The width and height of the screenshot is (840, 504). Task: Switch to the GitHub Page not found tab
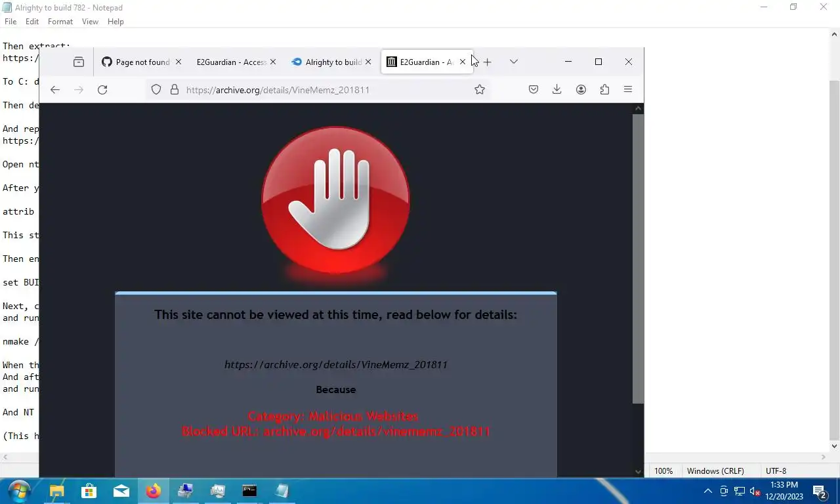pyautogui.click(x=136, y=62)
